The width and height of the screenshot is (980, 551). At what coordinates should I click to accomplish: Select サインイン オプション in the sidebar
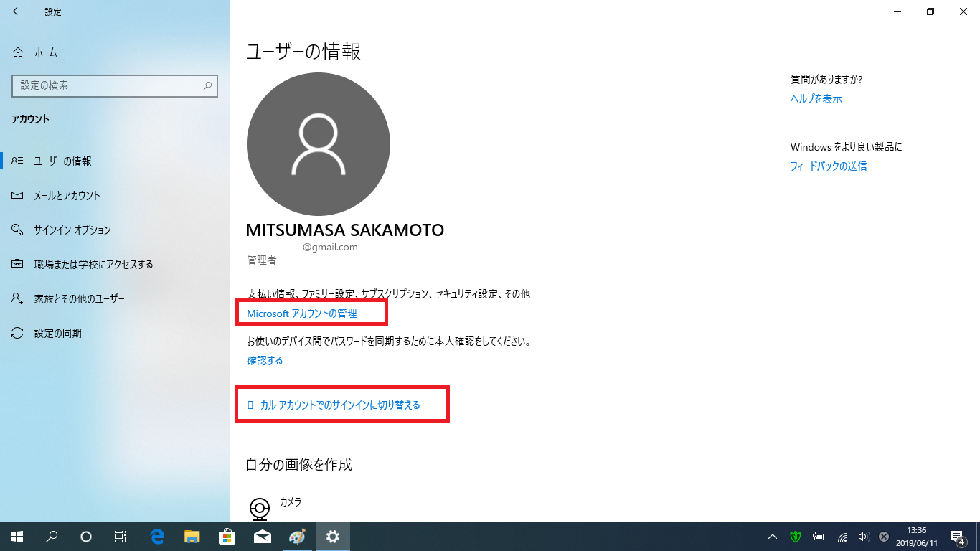(x=72, y=230)
